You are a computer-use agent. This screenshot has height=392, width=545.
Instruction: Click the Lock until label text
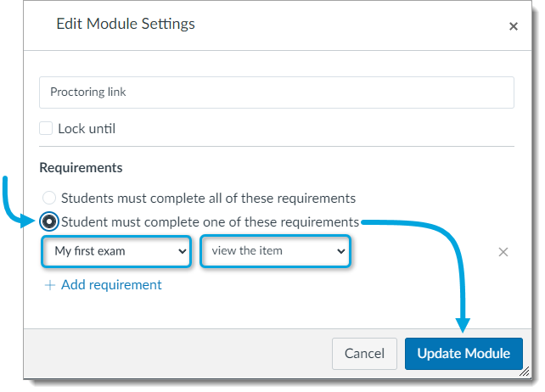coord(87,129)
